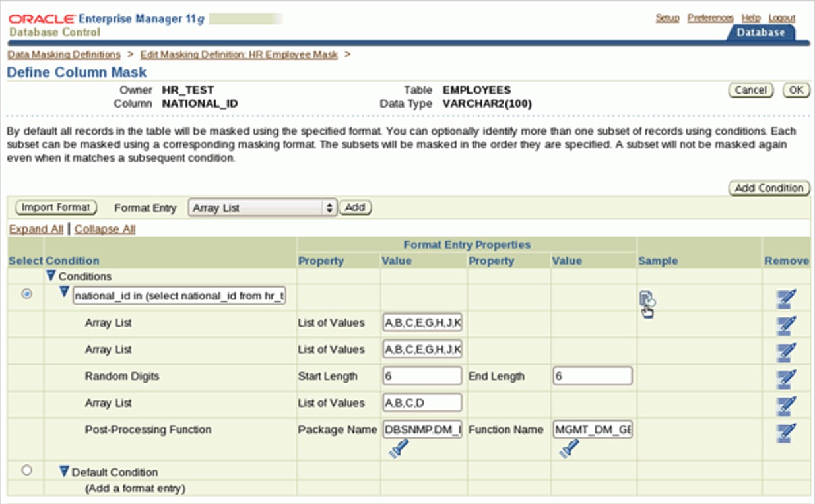Click the sample generate icon in condition row
The height and width of the screenshot is (504, 815).
click(647, 299)
